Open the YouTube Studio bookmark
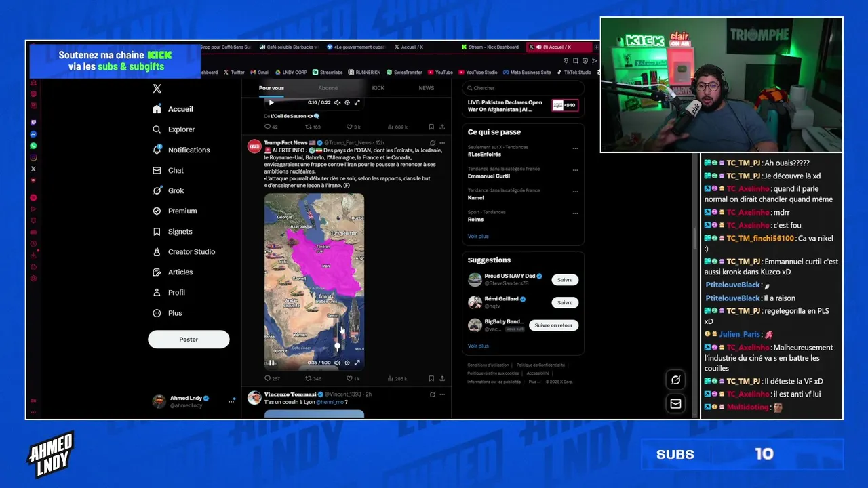This screenshot has height=488, width=868. pyautogui.click(x=478, y=73)
